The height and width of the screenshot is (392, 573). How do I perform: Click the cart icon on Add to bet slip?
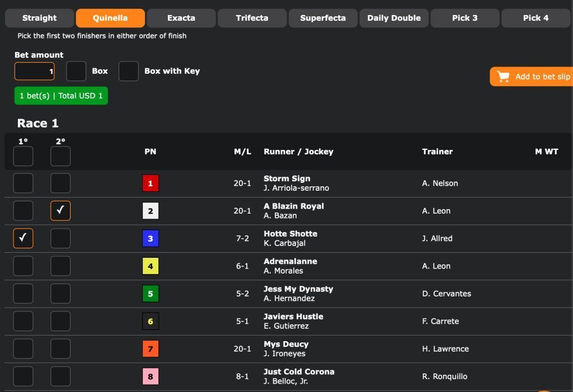pyautogui.click(x=503, y=77)
